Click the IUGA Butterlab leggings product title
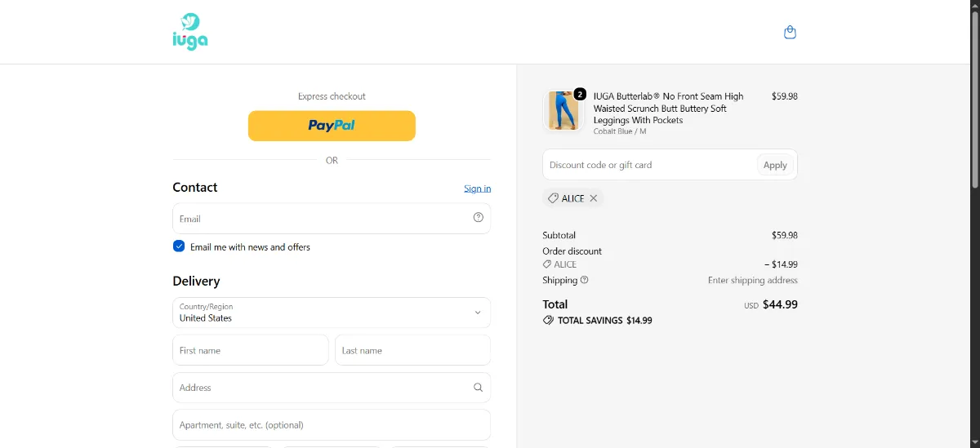This screenshot has height=448, width=980. pos(668,108)
